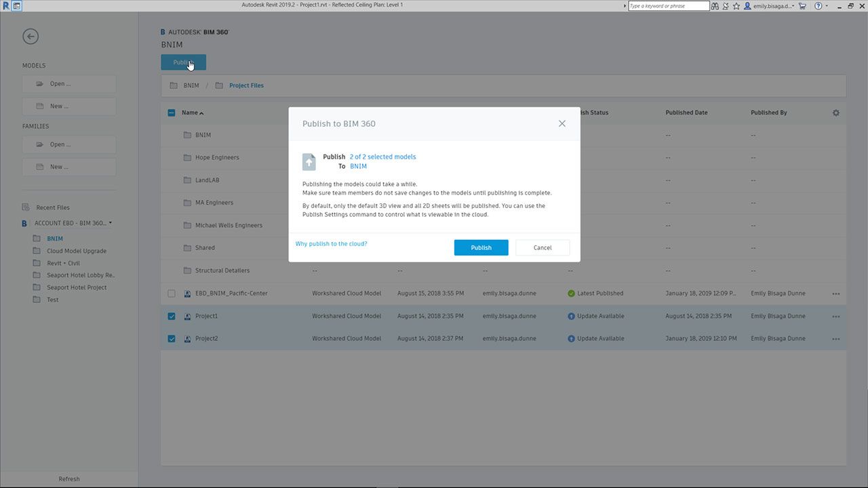
Task: Click Open under MODELS
Action: pos(68,84)
